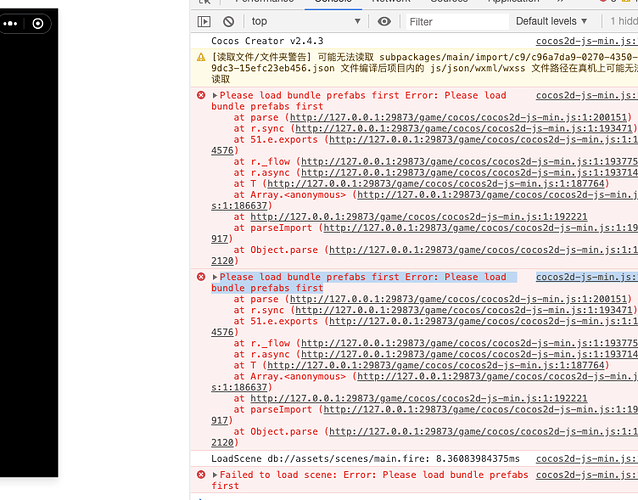Image resolution: width=638 pixels, height=500 pixels.
Task: Open second error's 'at parse' link ending 200151
Action: [x=458, y=299]
